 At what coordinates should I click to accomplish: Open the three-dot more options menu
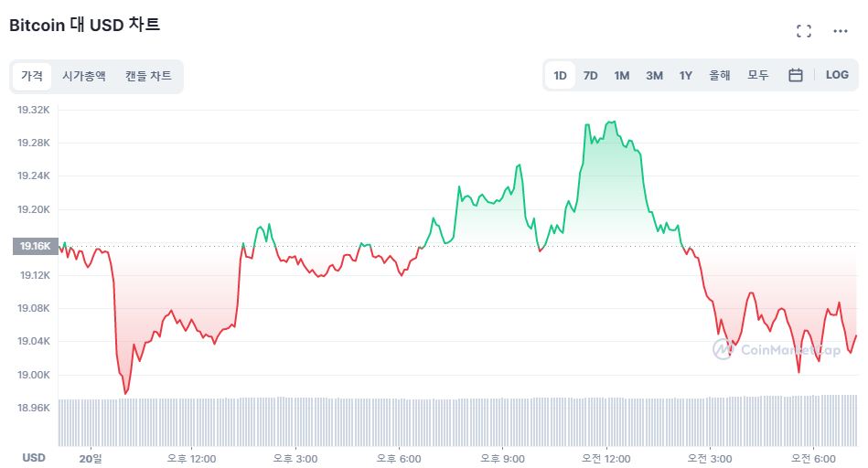pyautogui.click(x=841, y=31)
